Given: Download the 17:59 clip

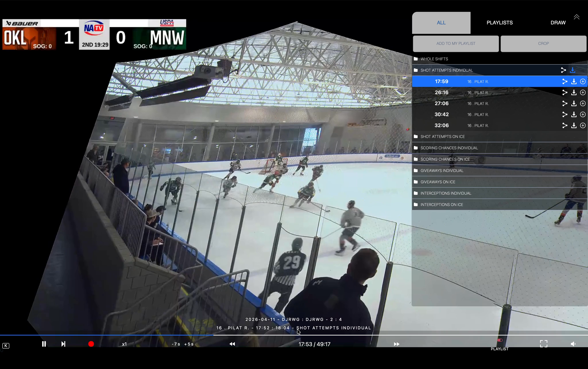Looking at the screenshot, I should pyautogui.click(x=574, y=81).
